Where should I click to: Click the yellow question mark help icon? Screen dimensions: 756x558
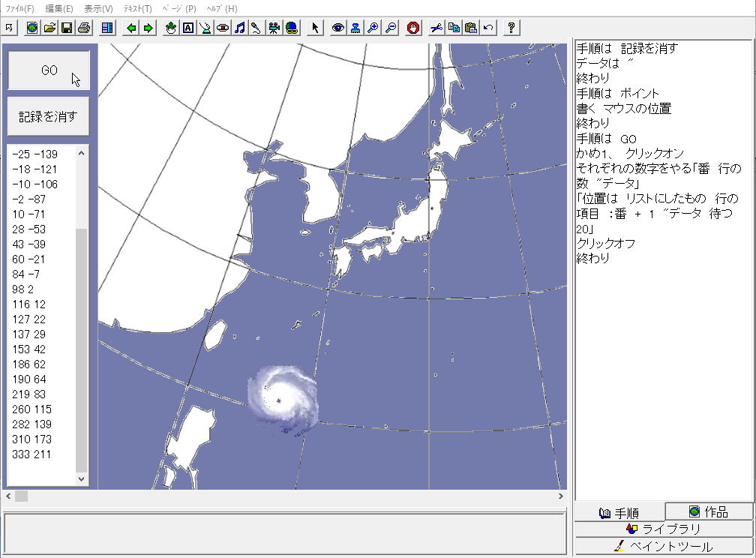[x=511, y=28]
